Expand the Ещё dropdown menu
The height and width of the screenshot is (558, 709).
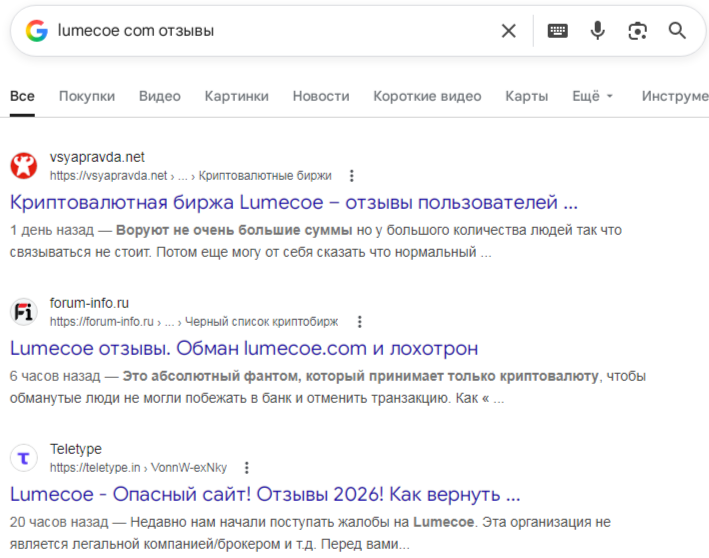pyautogui.click(x=592, y=96)
